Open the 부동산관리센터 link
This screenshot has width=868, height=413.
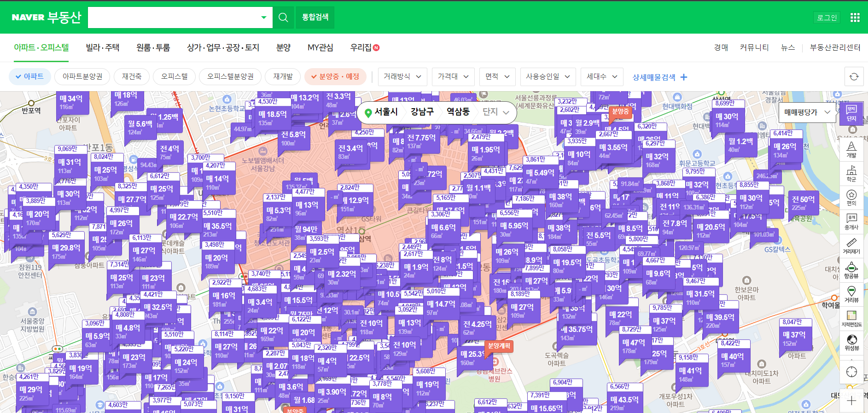835,47
